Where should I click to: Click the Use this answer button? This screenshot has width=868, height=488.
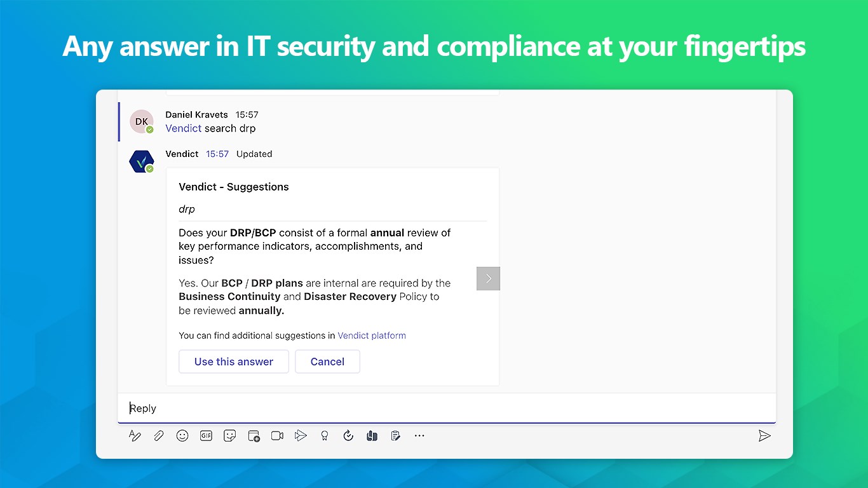(234, 362)
